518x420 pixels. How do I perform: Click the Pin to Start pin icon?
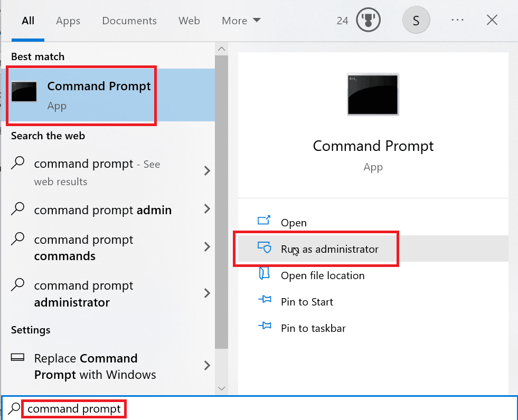(265, 300)
